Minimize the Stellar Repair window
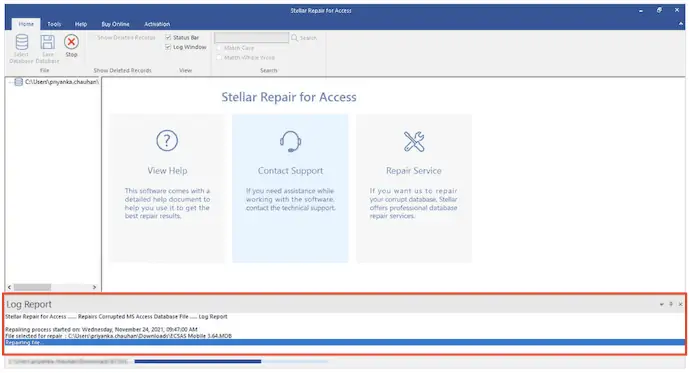The height and width of the screenshot is (373, 690). (x=641, y=11)
